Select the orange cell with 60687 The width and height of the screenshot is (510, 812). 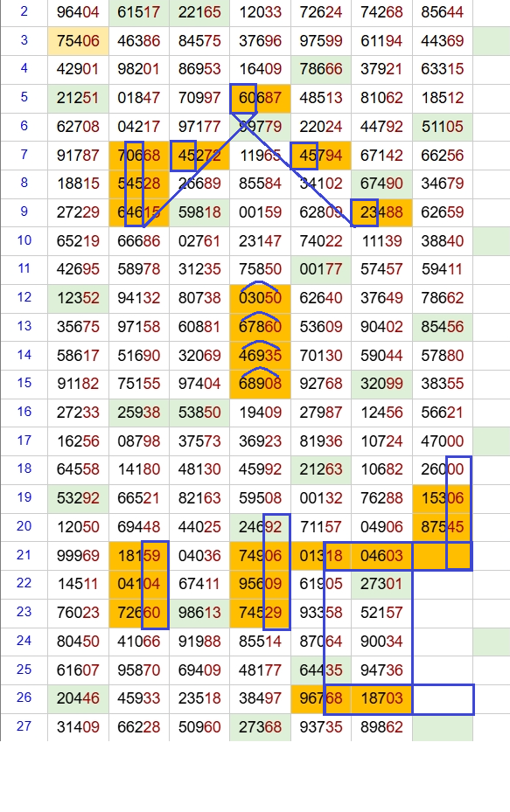(260, 98)
